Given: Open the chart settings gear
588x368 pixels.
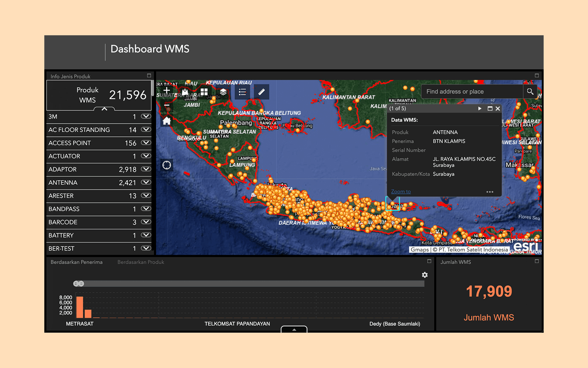Looking at the screenshot, I should pyautogui.click(x=425, y=275).
